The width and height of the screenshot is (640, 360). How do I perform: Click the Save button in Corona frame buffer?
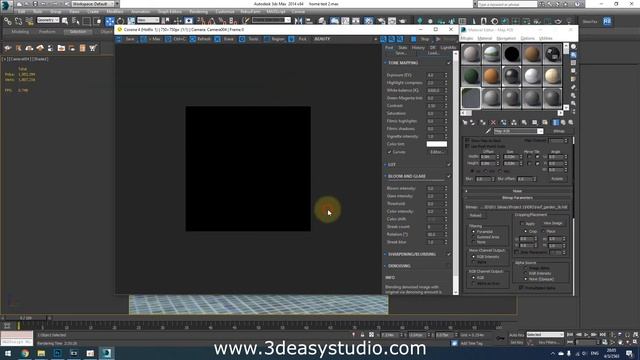click(126, 39)
